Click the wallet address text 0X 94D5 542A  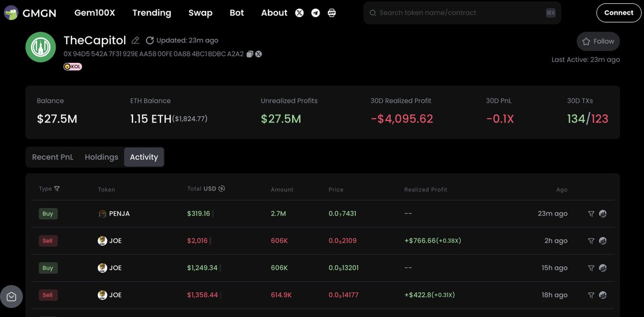(x=153, y=54)
